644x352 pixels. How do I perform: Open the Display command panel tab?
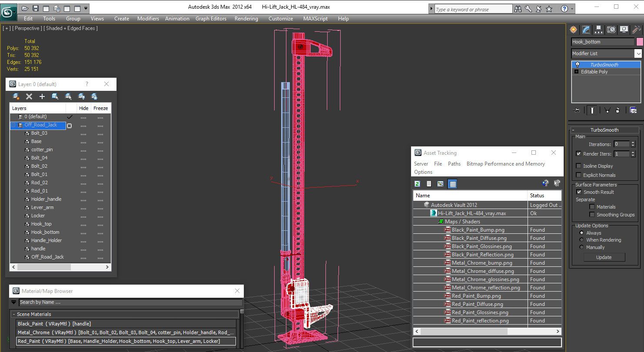point(624,30)
